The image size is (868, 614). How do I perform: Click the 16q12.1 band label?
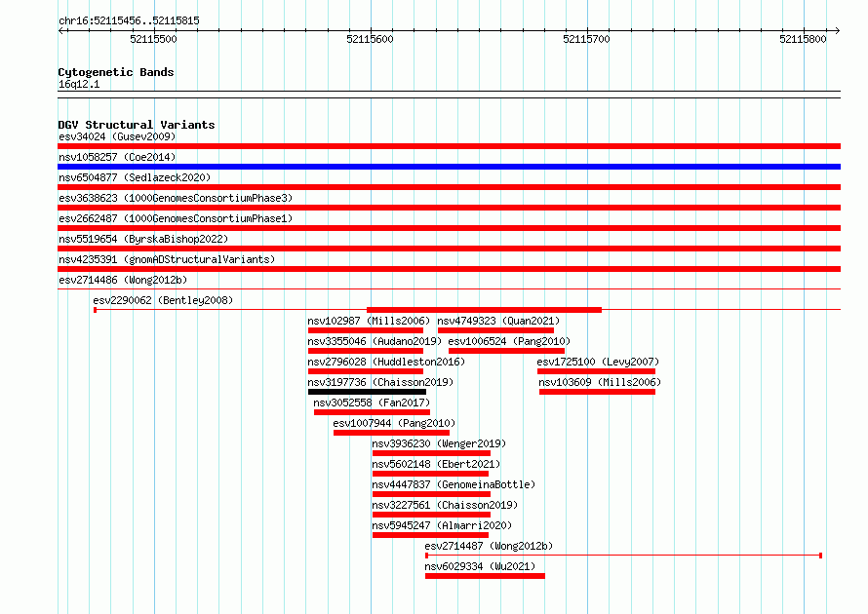coord(79,84)
